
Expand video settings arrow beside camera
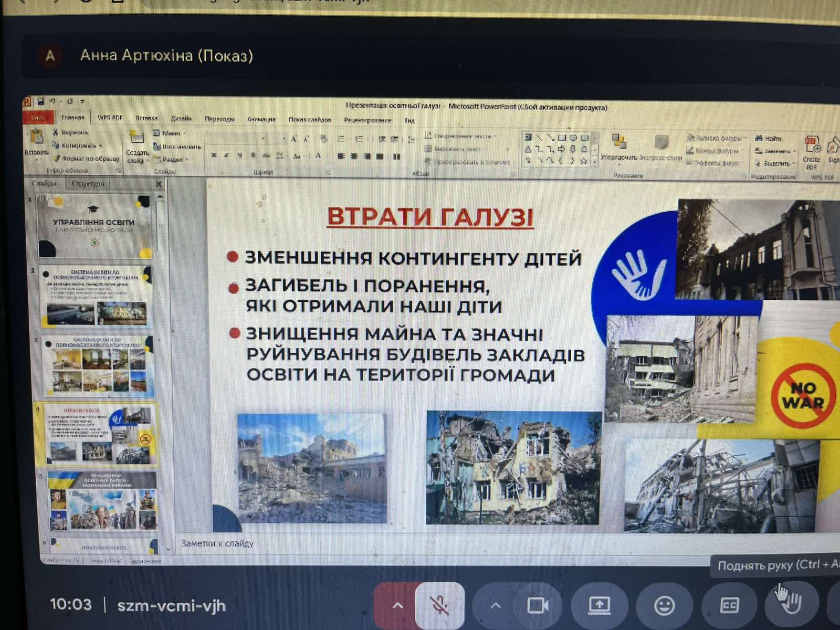(x=495, y=605)
